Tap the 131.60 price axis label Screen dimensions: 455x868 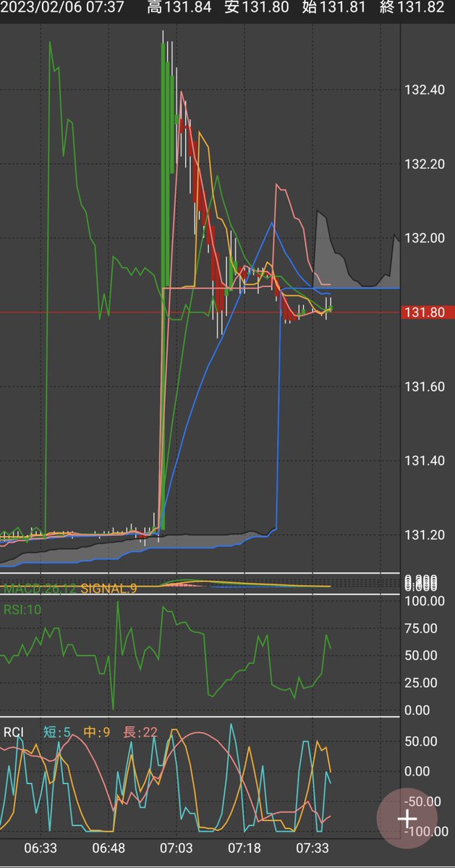coord(425,387)
